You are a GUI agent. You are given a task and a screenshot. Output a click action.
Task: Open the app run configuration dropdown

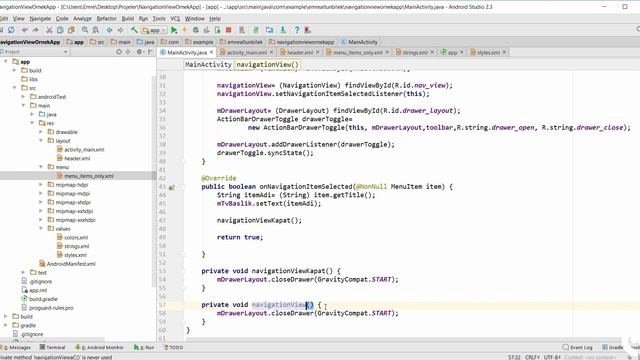[x=153, y=30]
